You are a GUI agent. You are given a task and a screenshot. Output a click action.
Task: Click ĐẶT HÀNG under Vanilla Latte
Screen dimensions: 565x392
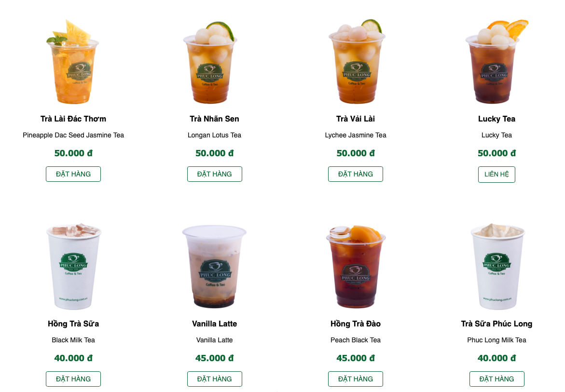tap(214, 379)
